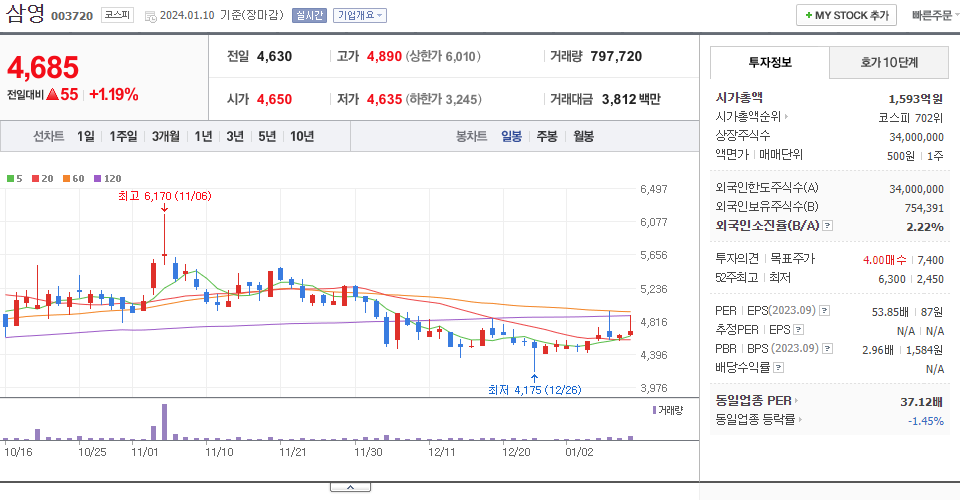This screenshot has width=960, height=500.
Task: Open the 기업개요 dropdown
Action: (x=360, y=15)
